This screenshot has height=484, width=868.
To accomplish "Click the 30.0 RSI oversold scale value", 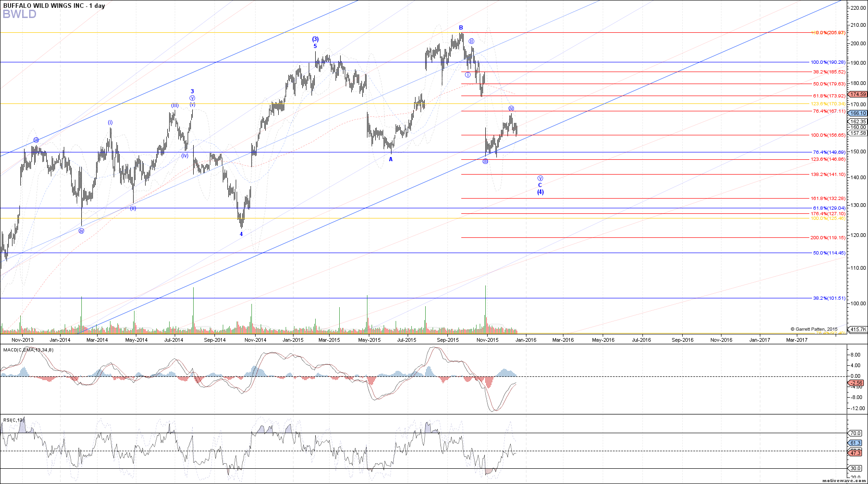I will (x=856, y=468).
